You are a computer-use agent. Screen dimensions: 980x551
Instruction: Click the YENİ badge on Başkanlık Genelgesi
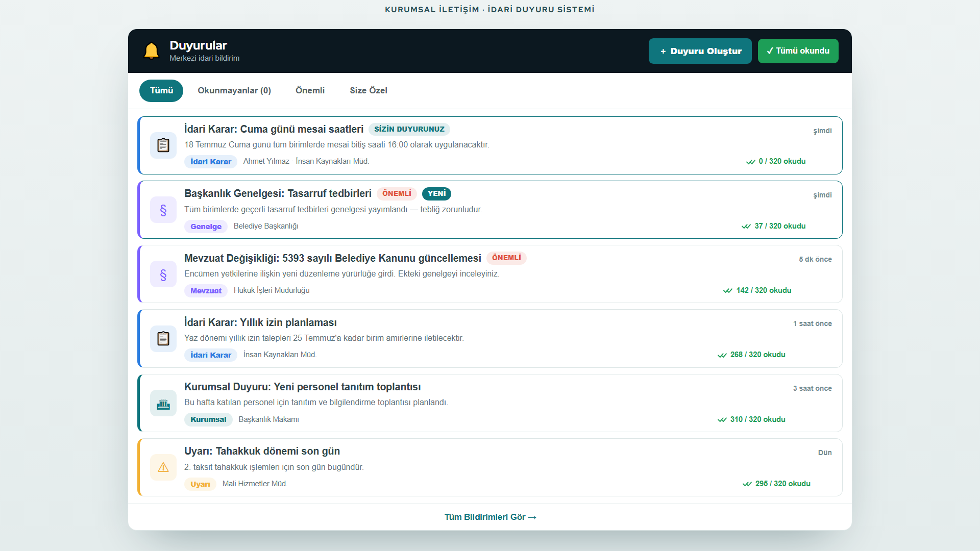click(x=437, y=194)
